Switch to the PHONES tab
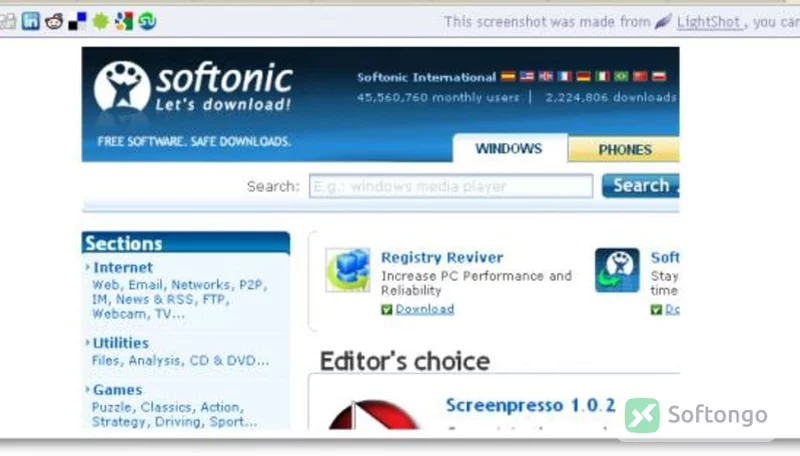 (x=624, y=149)
